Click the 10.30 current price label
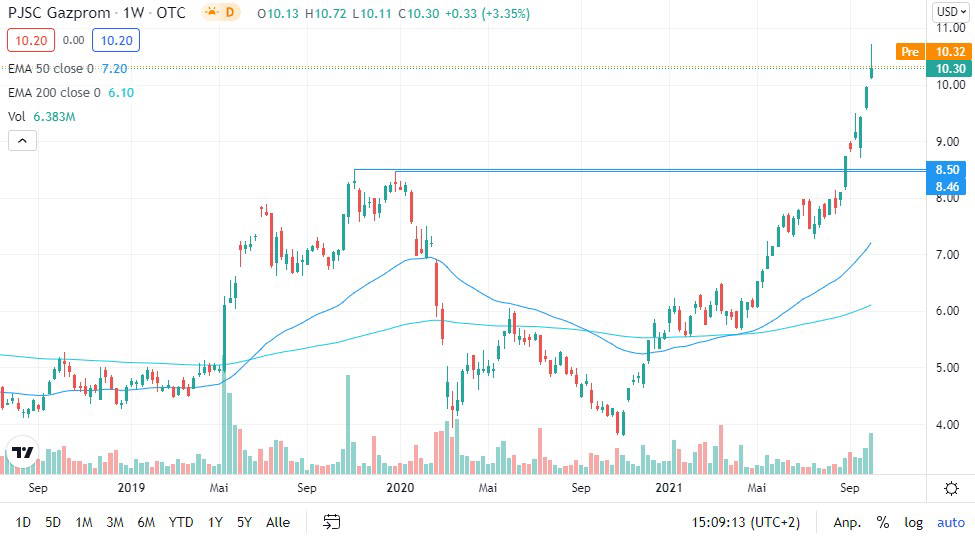 click(x=949, y=68)
